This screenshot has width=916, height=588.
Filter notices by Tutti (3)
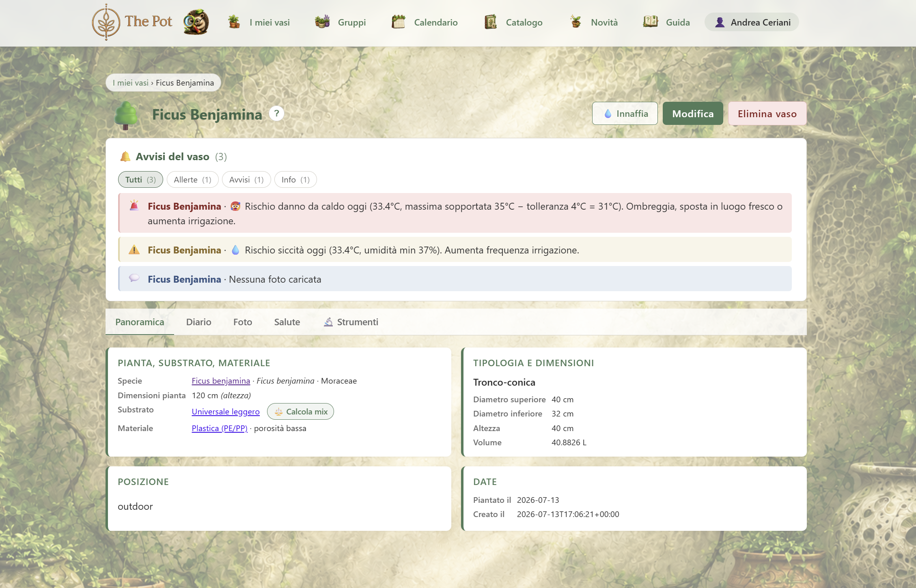tap(140, 180)
